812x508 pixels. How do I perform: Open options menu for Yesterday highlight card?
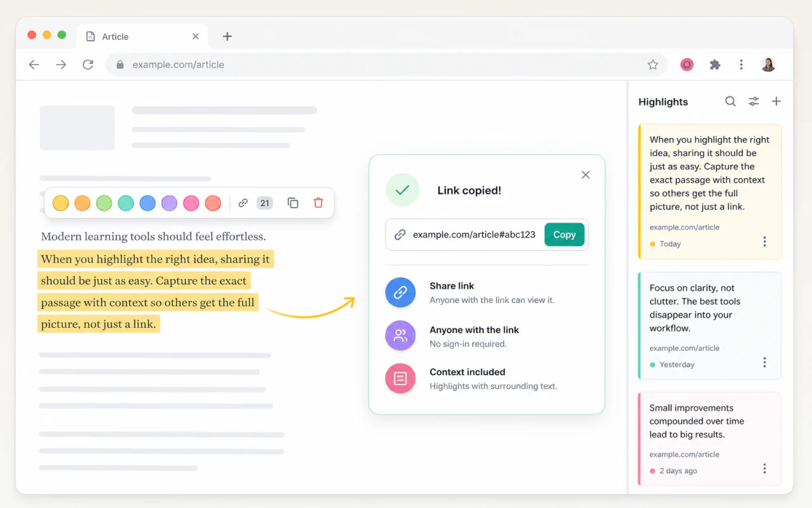coord(764,362)
